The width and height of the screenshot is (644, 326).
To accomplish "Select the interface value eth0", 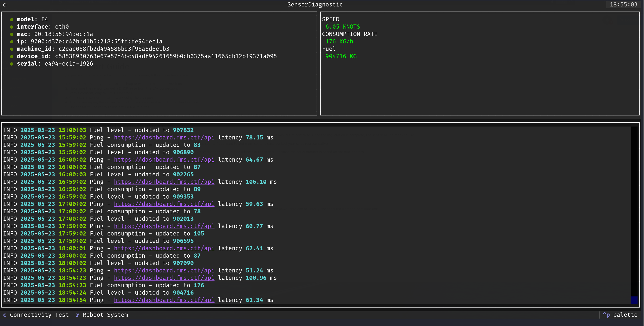I will pyautogui.click(x=62, y=27).
